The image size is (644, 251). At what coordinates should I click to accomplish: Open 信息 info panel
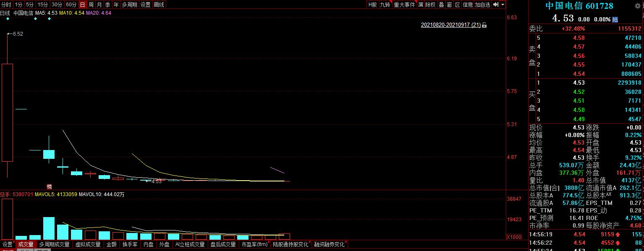coord(468,5)
